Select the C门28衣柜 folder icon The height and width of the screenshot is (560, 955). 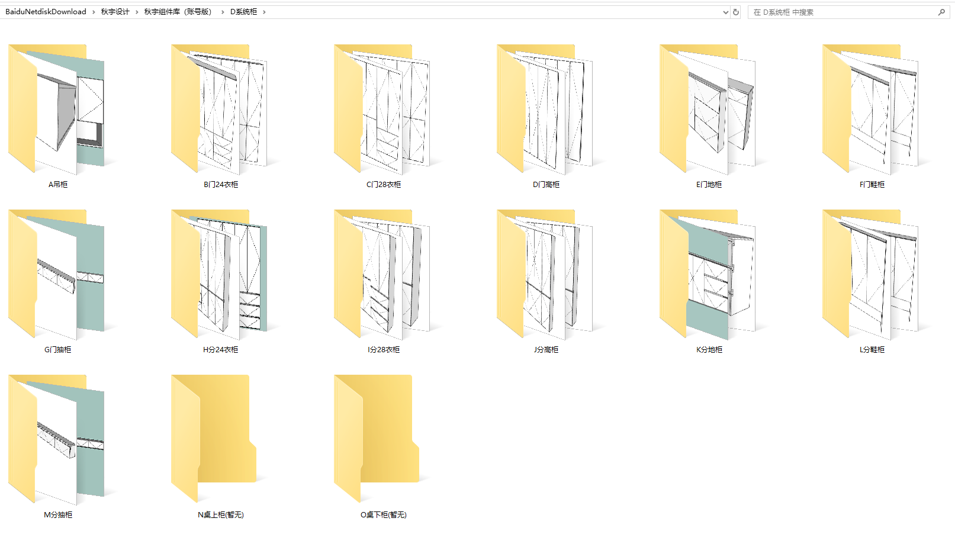click(382, 110)
